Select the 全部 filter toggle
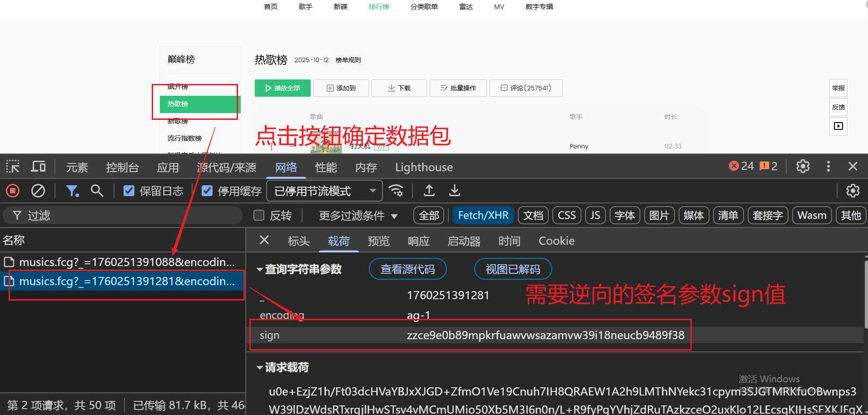 (429, 215)
